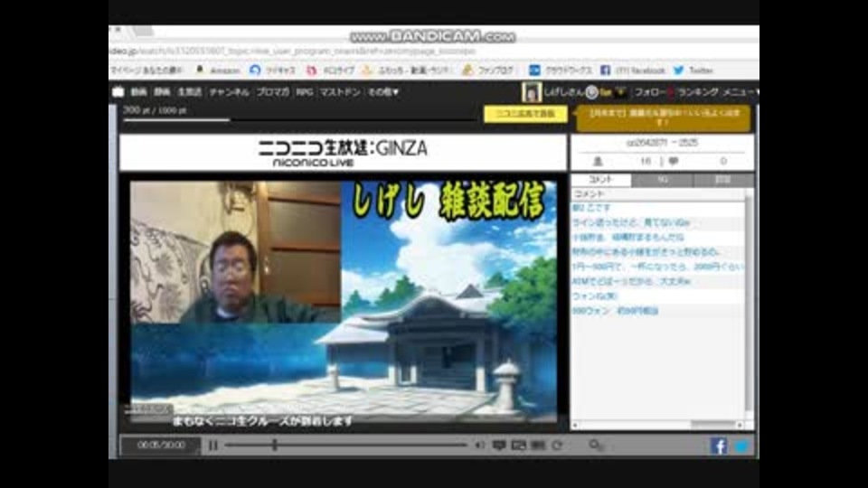This screenshot has width=868, height=488.
Task: Click the seek bar handle in player
Action: pos(275,445)
